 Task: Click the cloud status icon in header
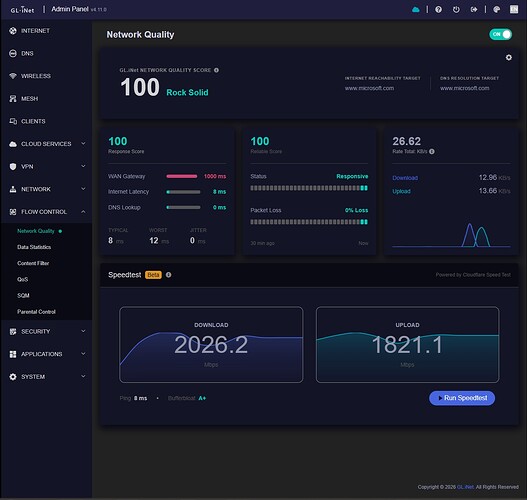(x=416, y=9)
